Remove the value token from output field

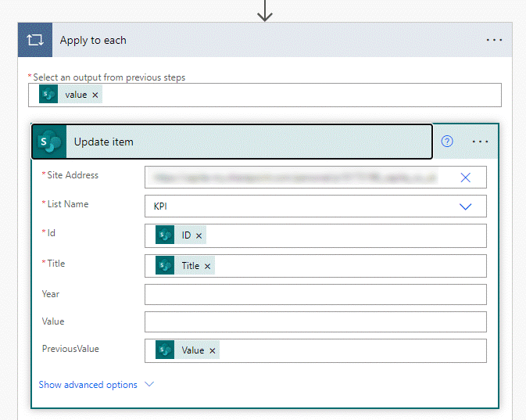coord(95,95)
